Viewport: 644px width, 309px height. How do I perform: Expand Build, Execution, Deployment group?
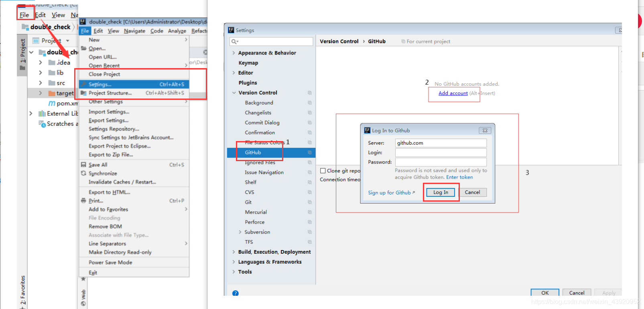(x=234, y=252)
